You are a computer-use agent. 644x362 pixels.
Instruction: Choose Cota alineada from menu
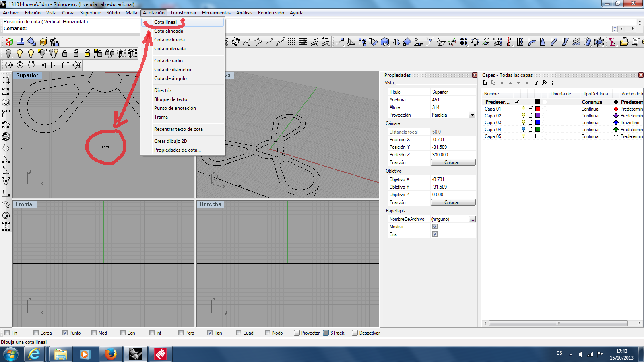pos(169,31)
